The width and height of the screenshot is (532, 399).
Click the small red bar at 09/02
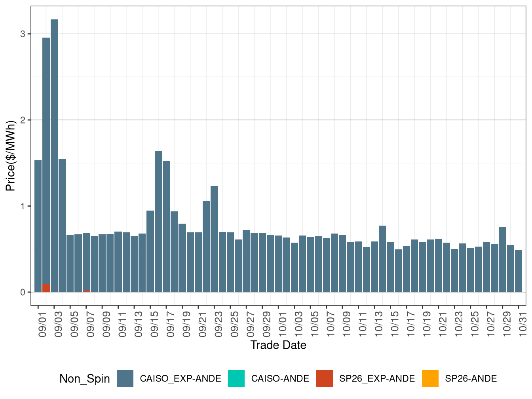coord(46,287)
